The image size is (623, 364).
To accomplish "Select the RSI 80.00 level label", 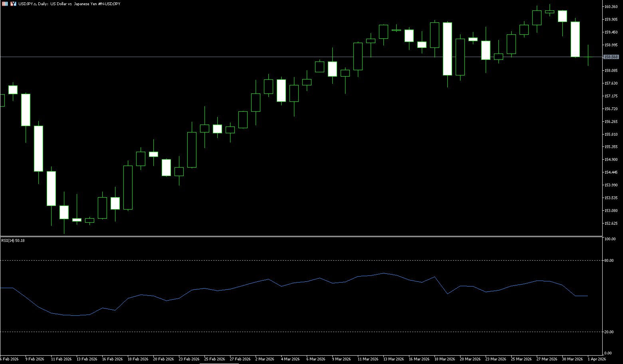I will click(609, 260).
